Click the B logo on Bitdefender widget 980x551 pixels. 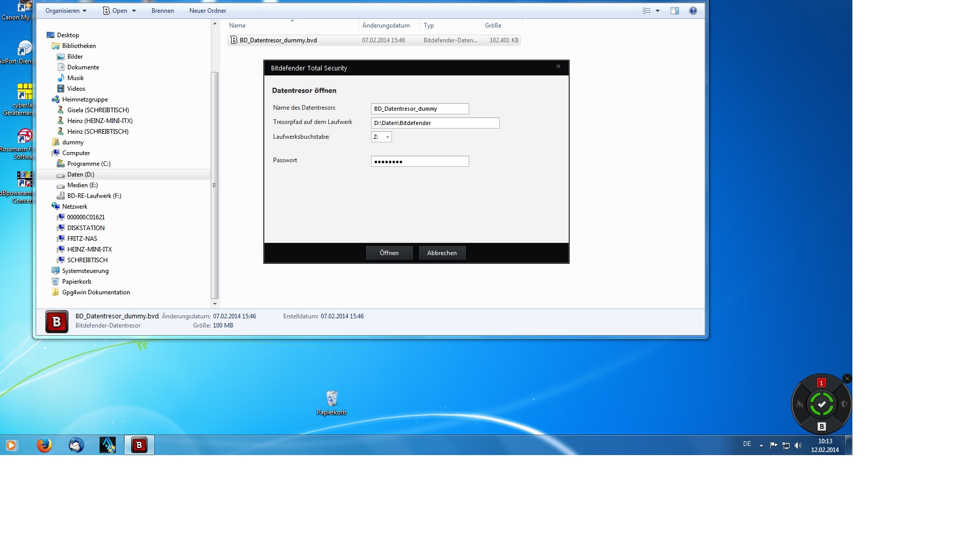[822, 427]
